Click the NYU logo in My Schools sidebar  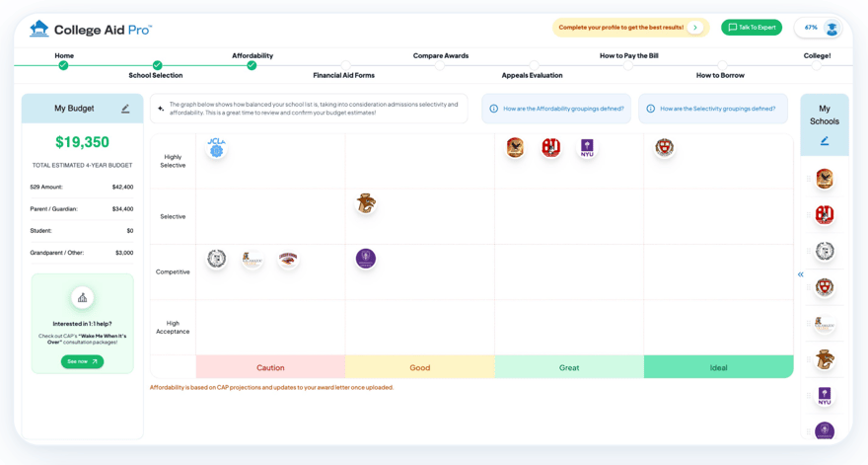tap(825, 396)
